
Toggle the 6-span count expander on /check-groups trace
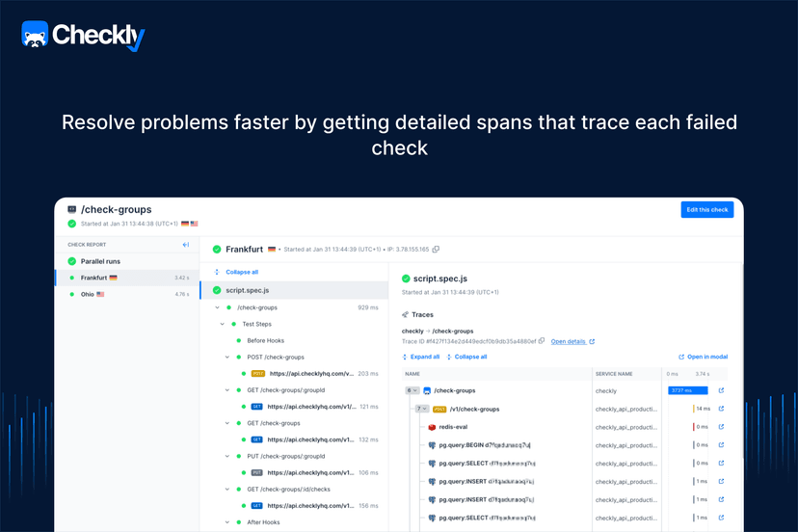(x=412, y=390)
